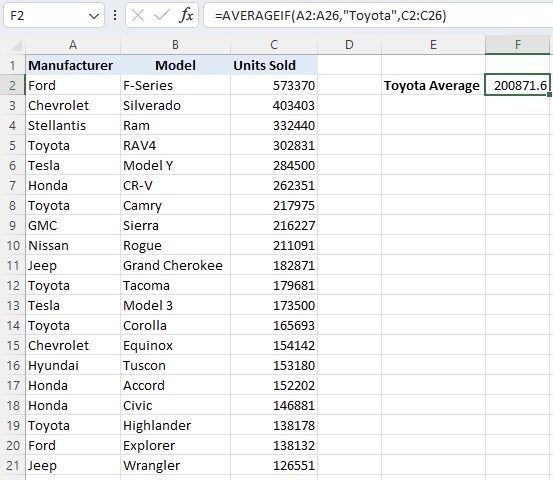Click the Model Y cell

(x=175, y=165)
